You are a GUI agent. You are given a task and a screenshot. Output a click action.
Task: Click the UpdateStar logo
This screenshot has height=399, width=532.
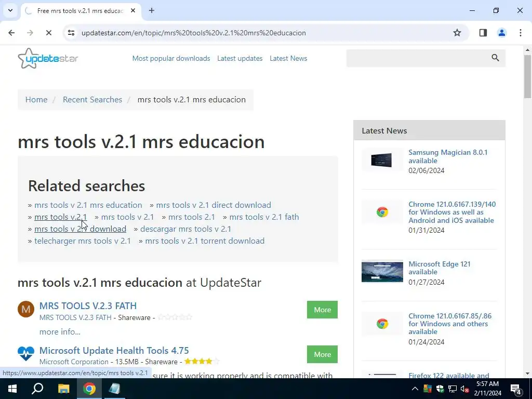click(x=48, y=58)
